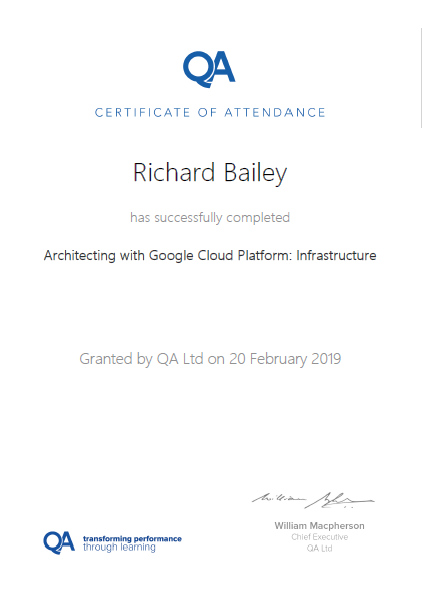The width and height of the screenshot is (422, 593).
Task: Click the William Macpherson printed name
Action: pos(320,526)
